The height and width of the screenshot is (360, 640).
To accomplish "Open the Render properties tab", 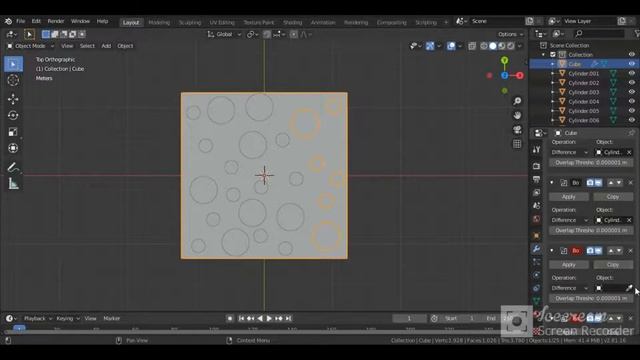I will pyautogui.click(x=536, y=166).
